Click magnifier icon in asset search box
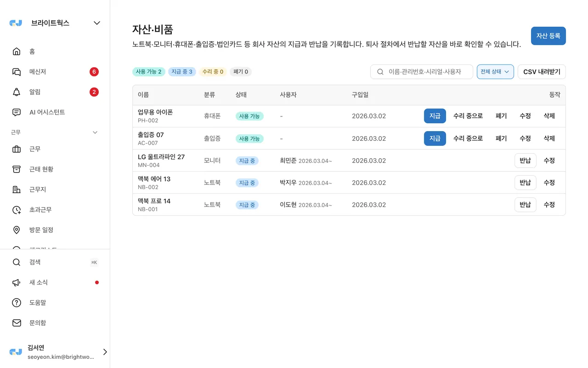Viewport: 588px width, 368px height. point(380,72)
